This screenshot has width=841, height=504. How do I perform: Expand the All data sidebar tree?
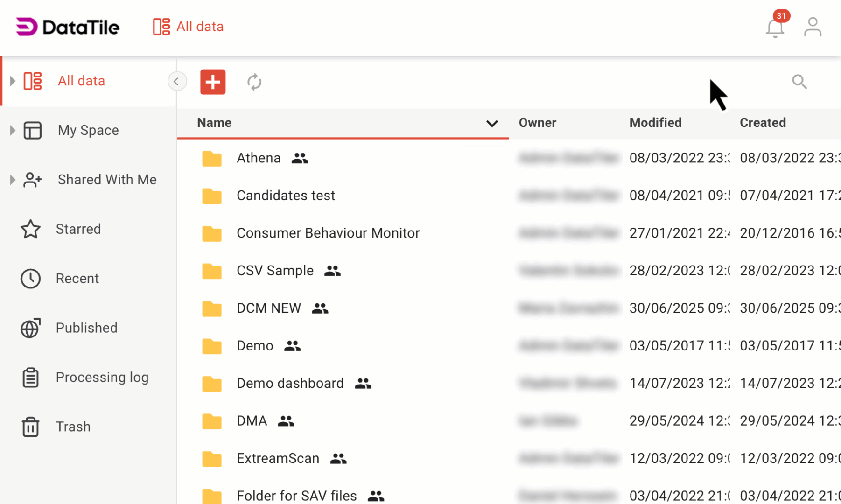[12, 80]
